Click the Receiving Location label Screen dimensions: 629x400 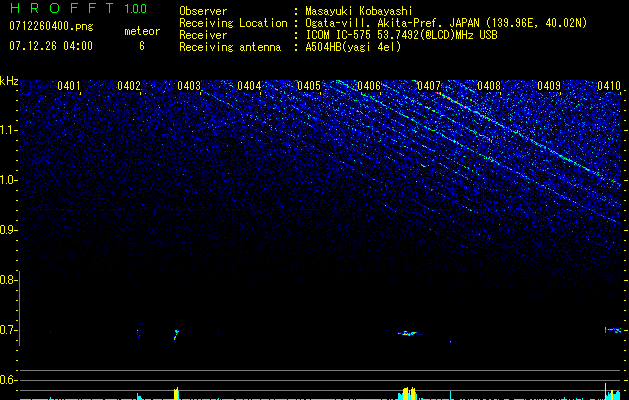(x=233, y=23)
